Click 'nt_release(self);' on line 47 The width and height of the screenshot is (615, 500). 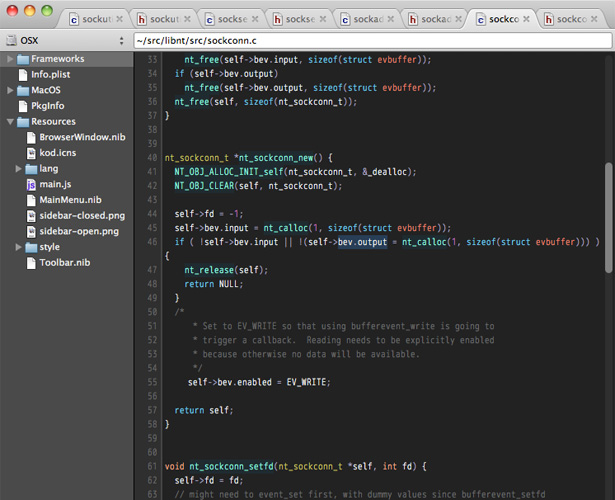pos(226,270)
